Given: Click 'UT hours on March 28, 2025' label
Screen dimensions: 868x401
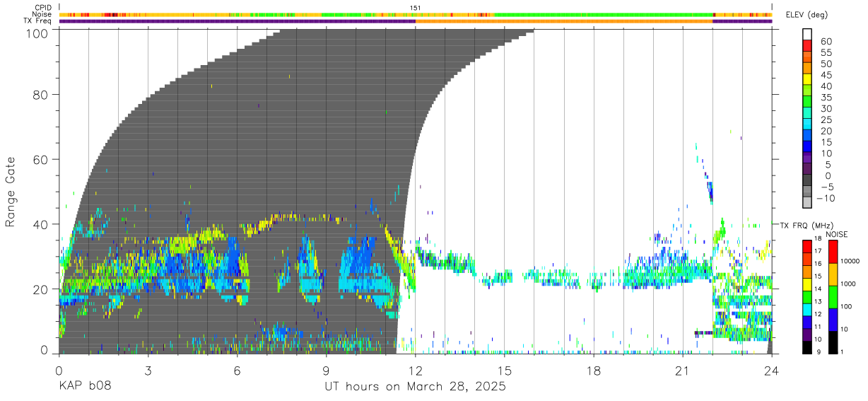Looking at the screenshot, I should coord(416,387).
